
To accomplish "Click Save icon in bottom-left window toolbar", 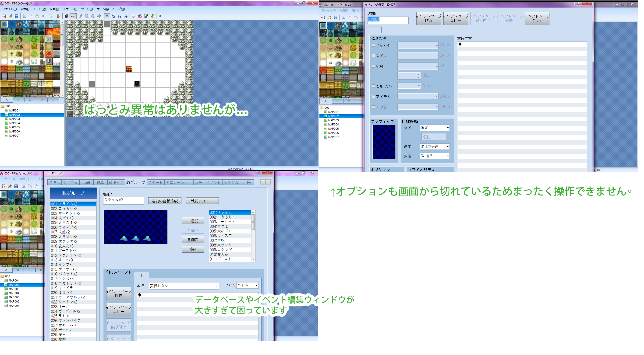I will [x=16, y=186].
